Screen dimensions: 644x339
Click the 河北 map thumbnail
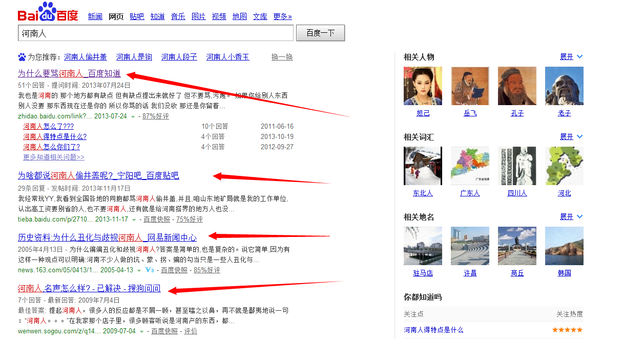[x=564, y=166]
